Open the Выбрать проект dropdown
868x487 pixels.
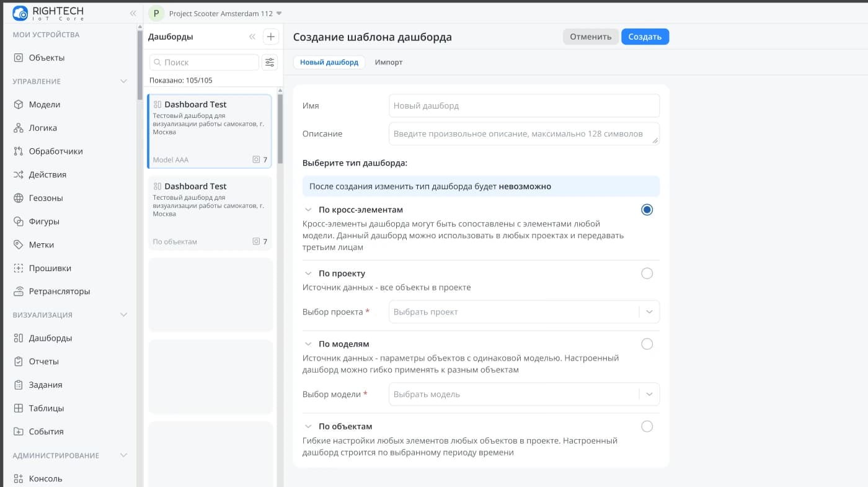pyautogui.click(x=523, y=312)
